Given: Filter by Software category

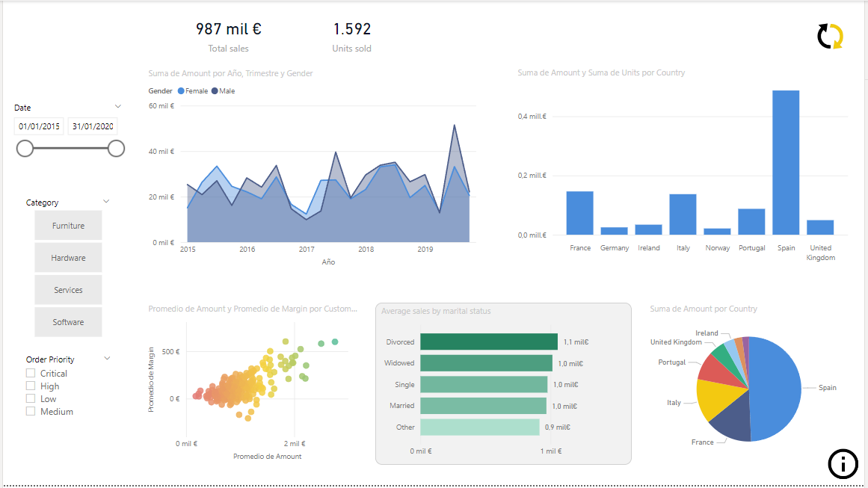Looking at the screenshot, I should coord(68,322).
